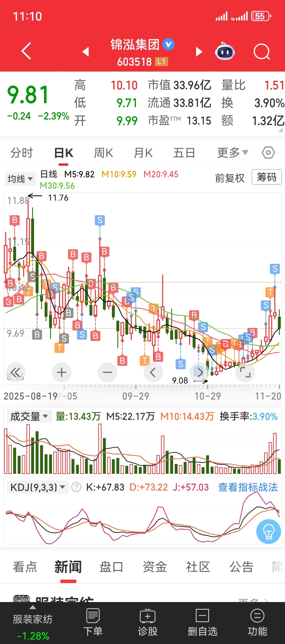Open chart settings hexagon icon
285x644 pixels.
(268, 153)
